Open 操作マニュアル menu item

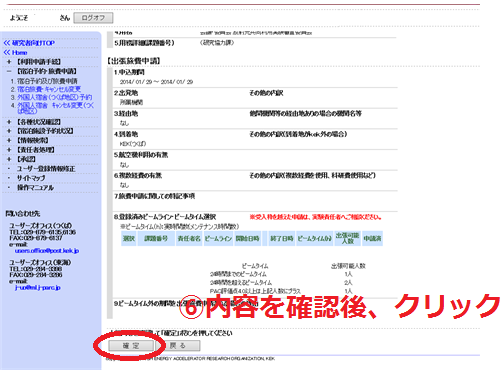click(35, 188)
